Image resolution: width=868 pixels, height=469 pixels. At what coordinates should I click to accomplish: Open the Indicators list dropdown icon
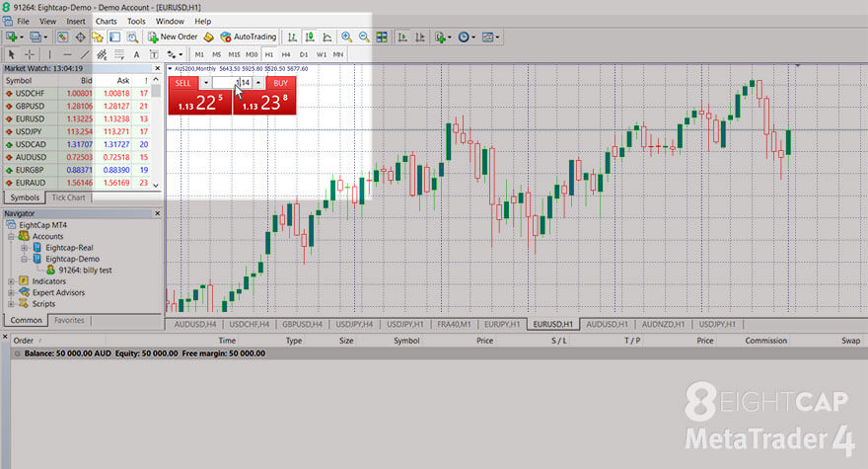point(443,38)
